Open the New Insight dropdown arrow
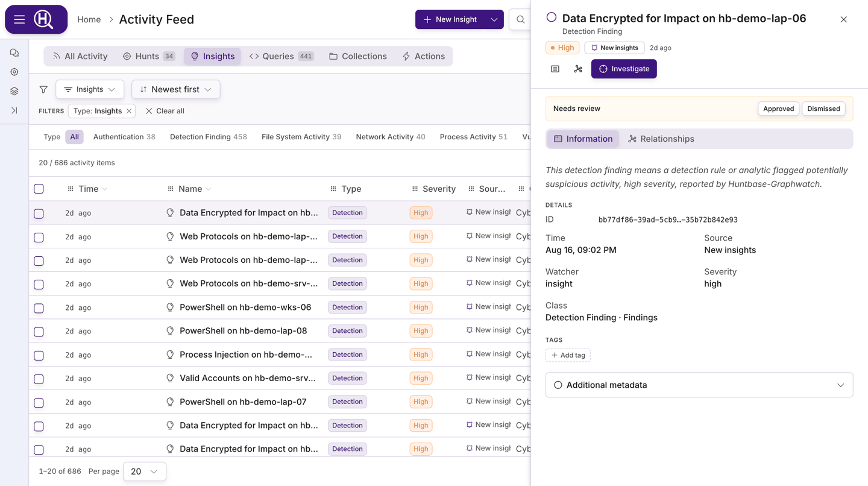 pyautogui.click(x=494, y=19)
